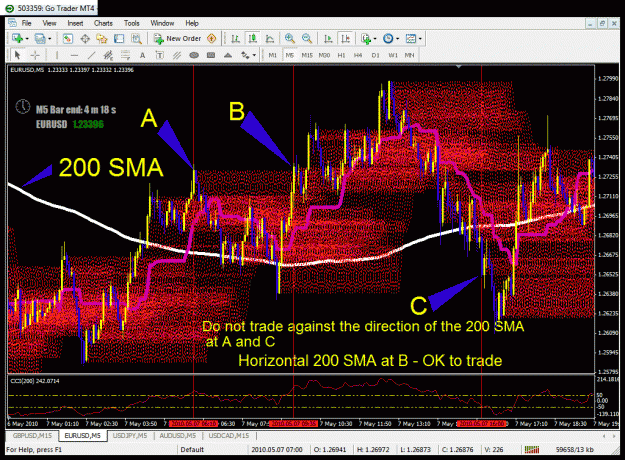Switch to the GBPUSD,M15 chart tab
625x460 pixels.
pyautogui.click(x=32, y=436)
